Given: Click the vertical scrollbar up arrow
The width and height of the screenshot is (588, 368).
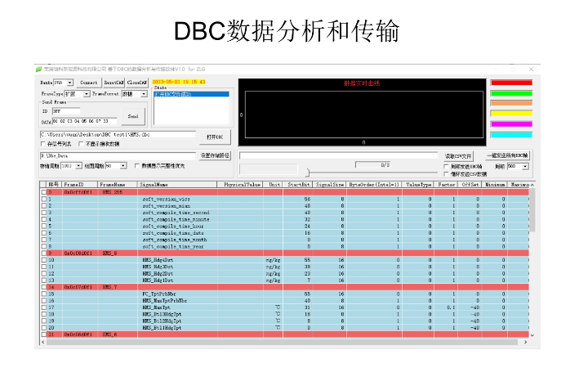Looking at the screenshot, I should (x=532, y=185).
